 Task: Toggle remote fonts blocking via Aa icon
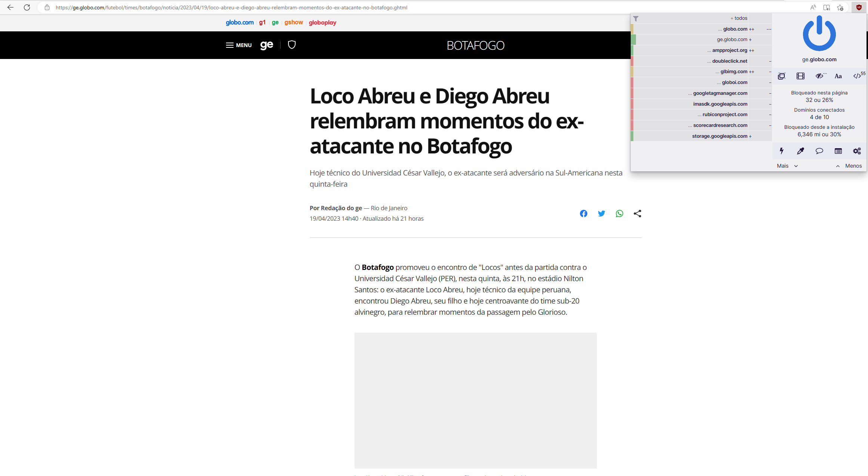[838, 76]
